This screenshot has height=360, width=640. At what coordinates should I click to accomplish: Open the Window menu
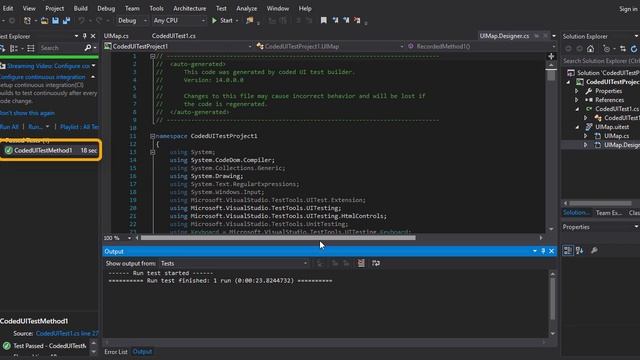pos(278,8)
